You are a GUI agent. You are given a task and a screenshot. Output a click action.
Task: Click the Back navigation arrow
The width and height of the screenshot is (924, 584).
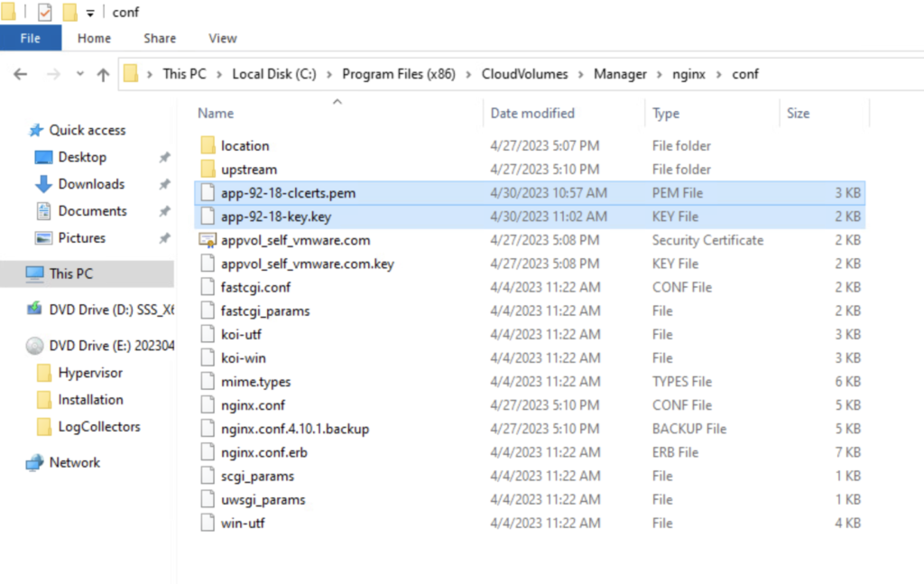click(21, 75)
